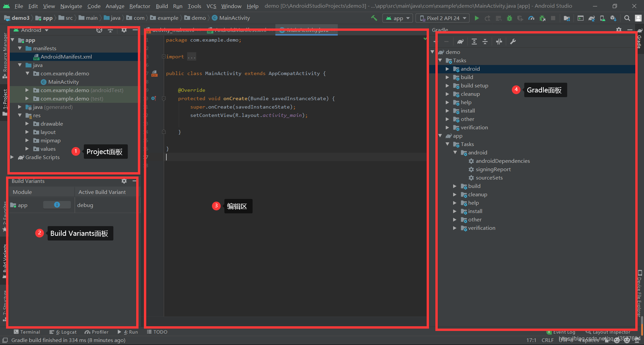Switch to the Logcat tab
Image resolution: width=644 pixels, height=345 pixels.
(x=63, y=332)
